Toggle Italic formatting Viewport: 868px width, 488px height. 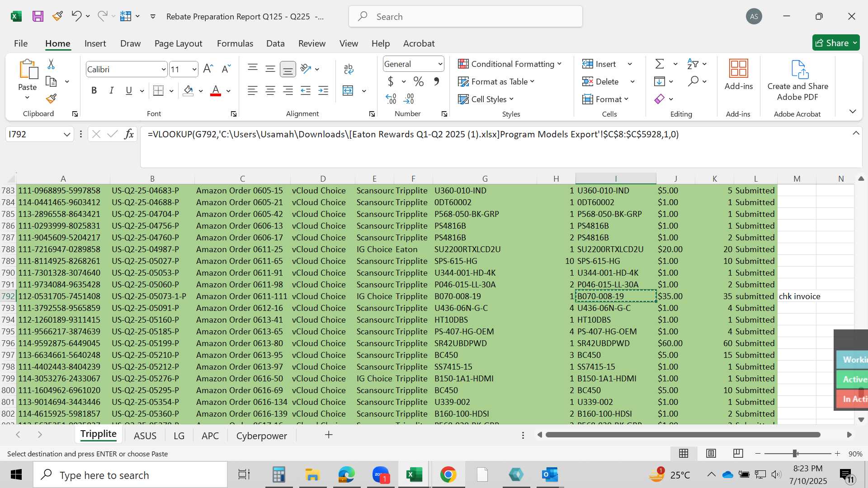pyautogui.click(x=112, y=90)
